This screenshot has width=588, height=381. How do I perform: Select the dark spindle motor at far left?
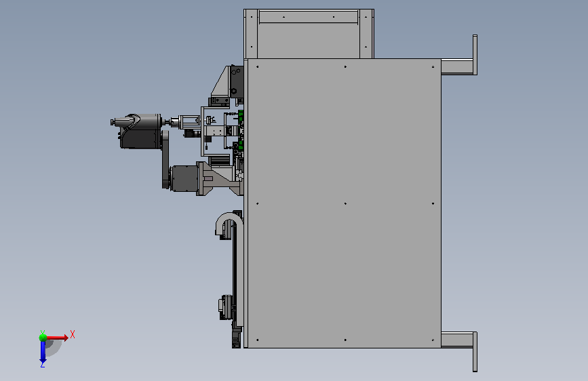[137, 131]
